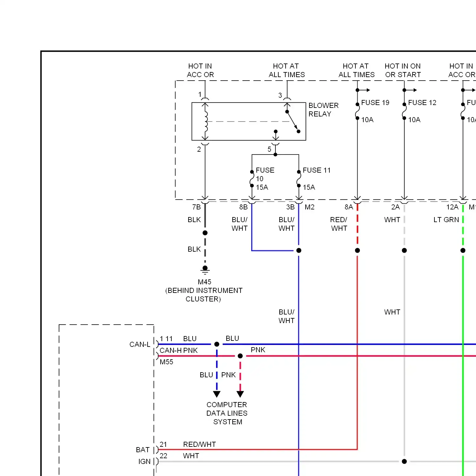
Task: Click the pink arrowhead above COMPUTER DATA LINES
Action: point(240,394)
